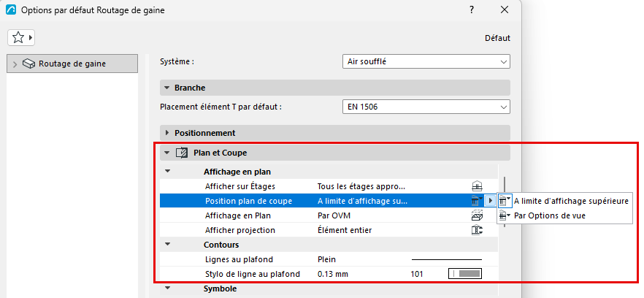Click the 'Élément entier' value
This screenshot has width=644, height=298.
345,230
